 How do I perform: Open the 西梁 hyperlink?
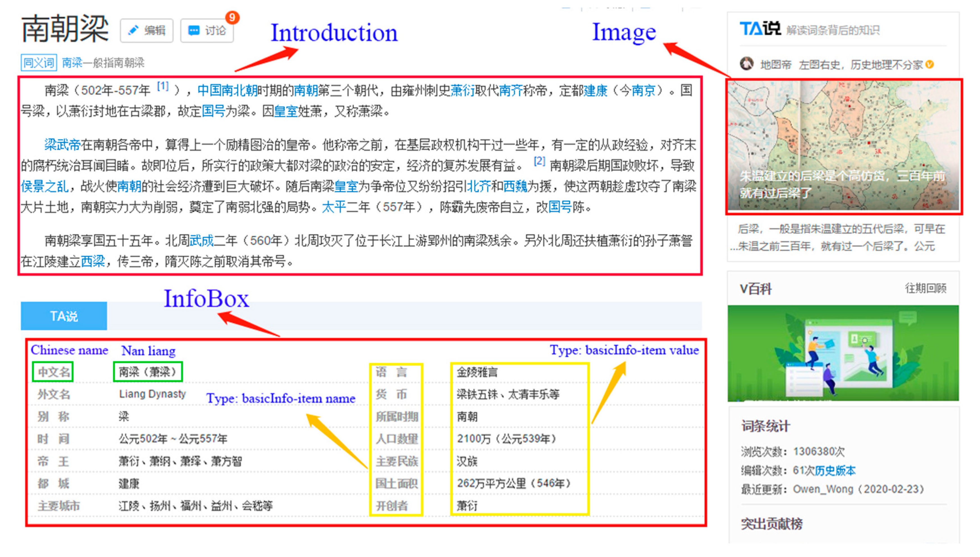(93, 262)
